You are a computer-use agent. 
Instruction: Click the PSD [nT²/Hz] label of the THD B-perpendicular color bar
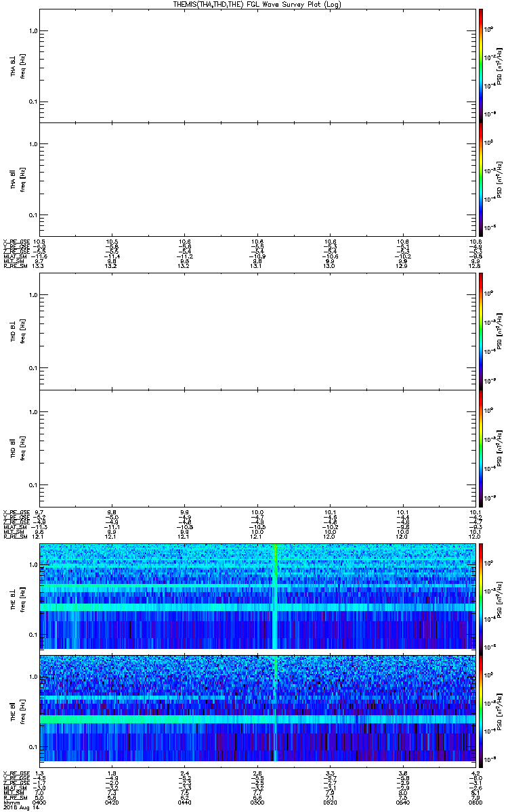pos(500,332)
